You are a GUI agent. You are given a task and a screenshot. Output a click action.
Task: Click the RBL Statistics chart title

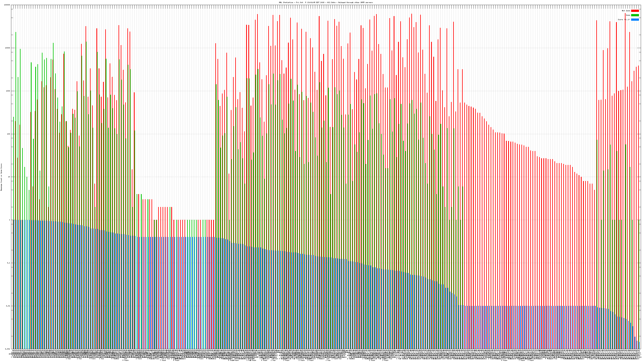click(x=325, y=2)
